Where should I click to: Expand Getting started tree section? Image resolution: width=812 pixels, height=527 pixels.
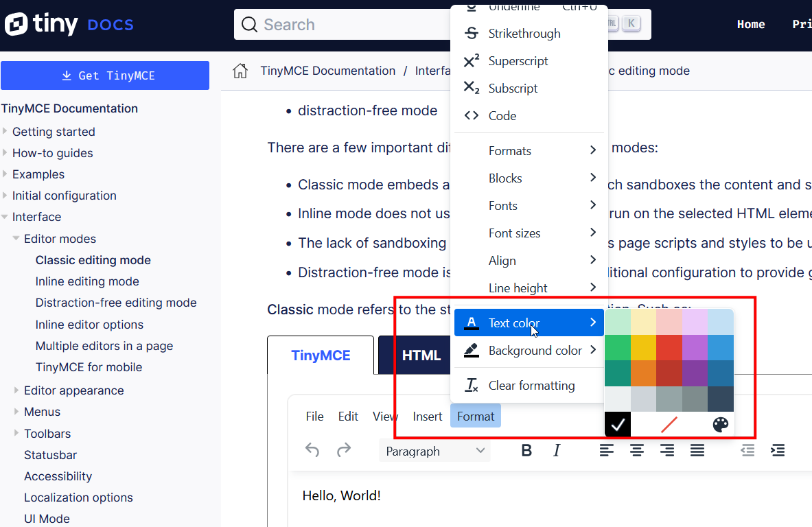[x=5, y=132]
